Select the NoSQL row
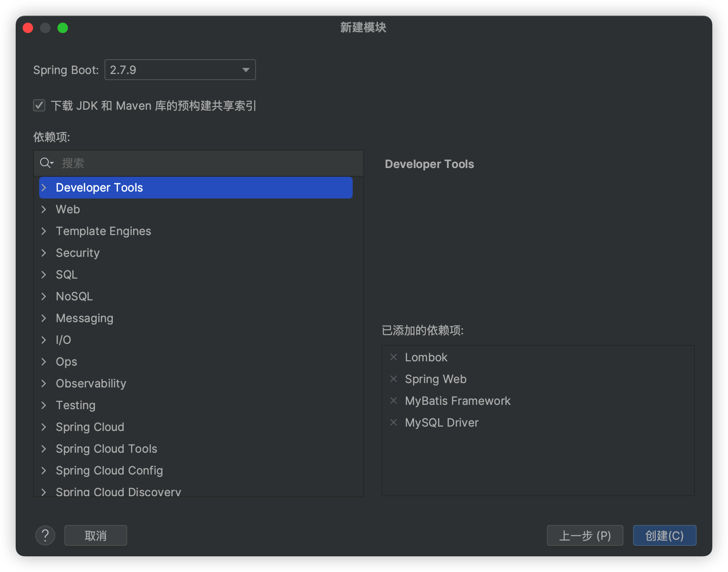This screenshot has height=572, width=728. [196, 296]
